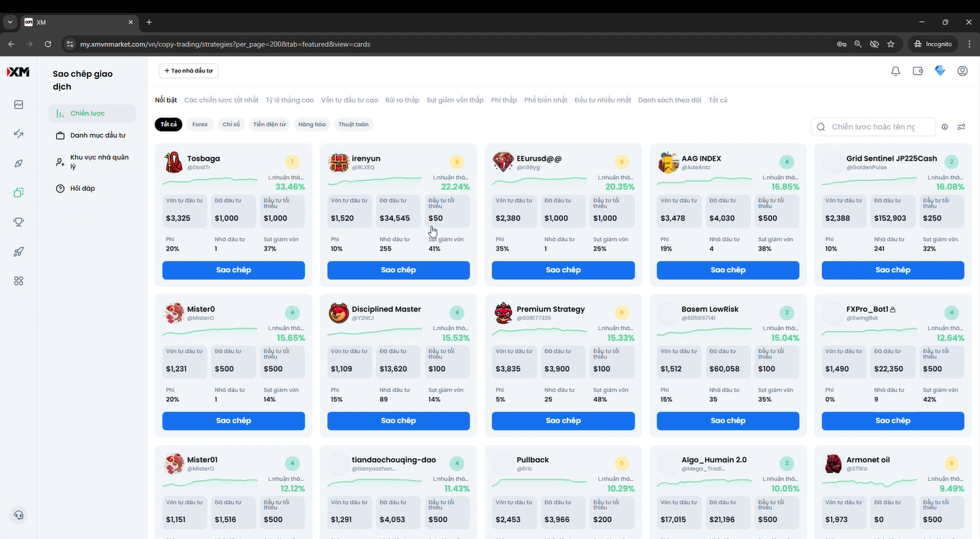The height and width of the screenshot is (539, 980).
Task: Switch to Danh sách theo dõi tab
Action: [670, 100]
